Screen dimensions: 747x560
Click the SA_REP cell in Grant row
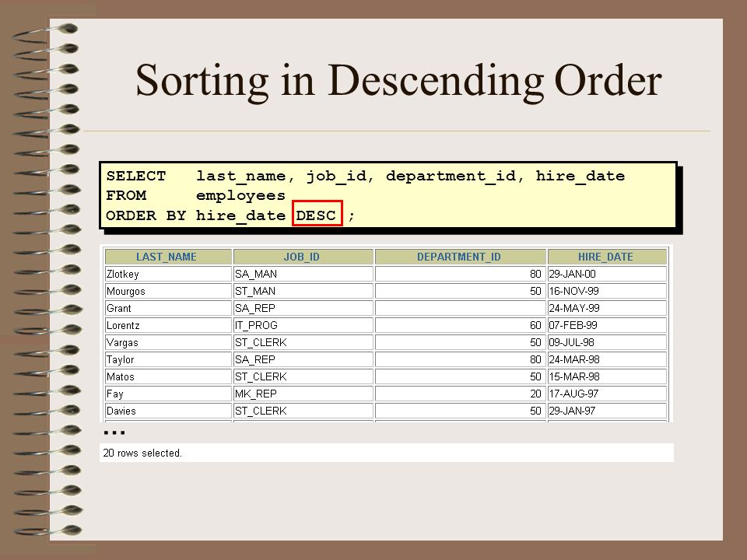point(303,308)
